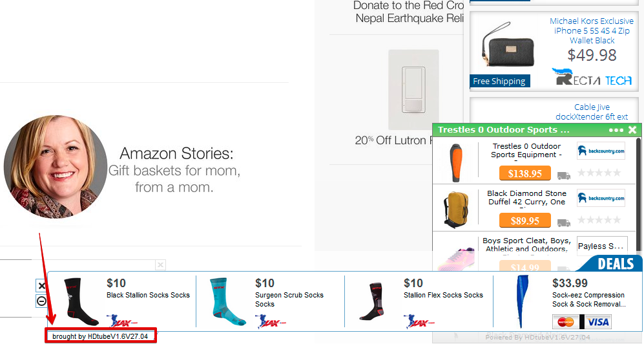Click the Black Stallion Socks product image
644x346 pixels.
point(82,301)
